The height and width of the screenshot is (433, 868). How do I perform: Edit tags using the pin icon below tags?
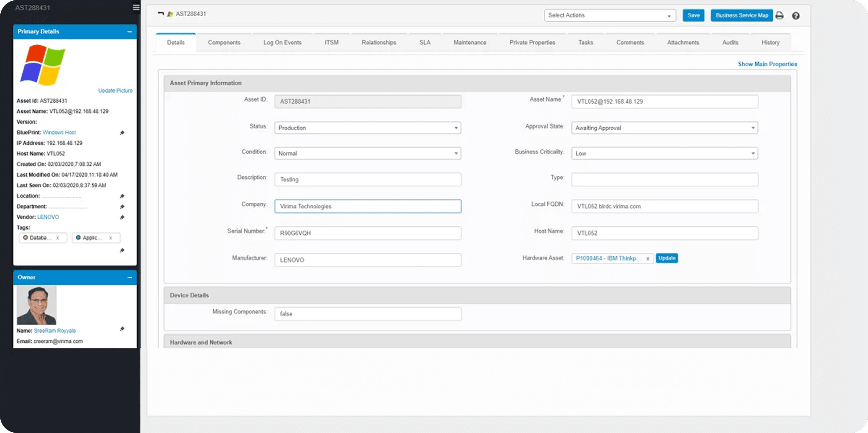(x=122, y=250)
